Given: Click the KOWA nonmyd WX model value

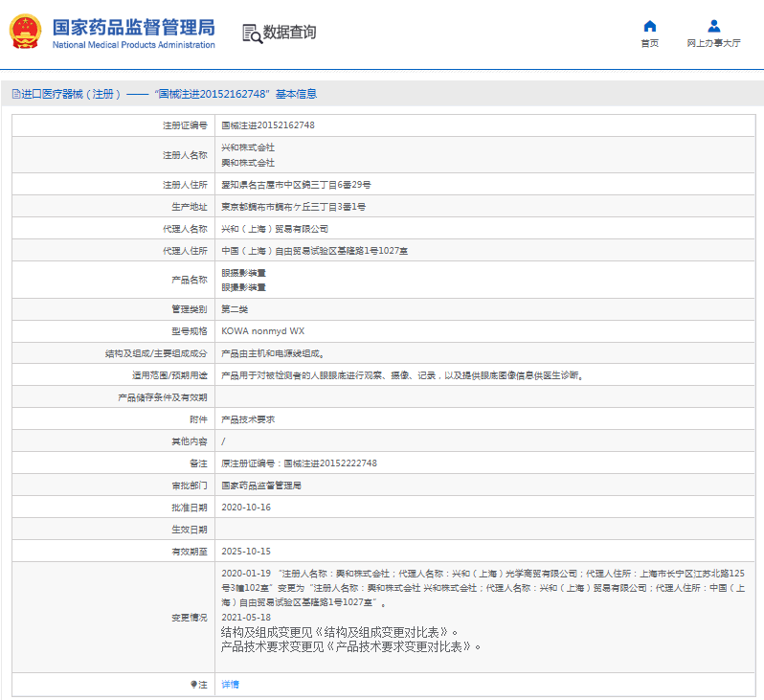Looking at the screenshot, I should tap(263, 331).
